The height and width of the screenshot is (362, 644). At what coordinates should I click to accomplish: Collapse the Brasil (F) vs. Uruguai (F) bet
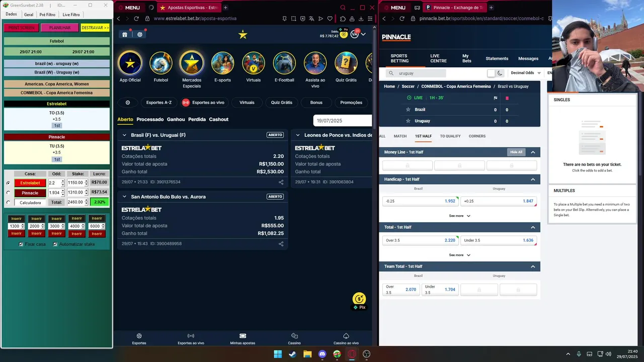pyautogui.click(x=124, y=135)
